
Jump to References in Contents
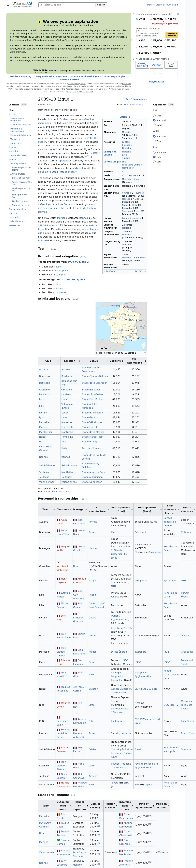[x=14, y=225]
